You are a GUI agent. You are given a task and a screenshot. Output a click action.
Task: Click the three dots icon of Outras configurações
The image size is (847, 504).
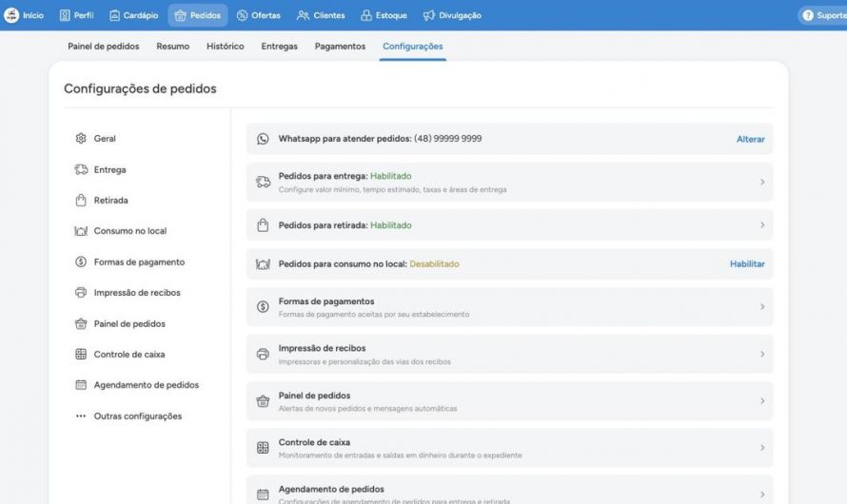coord(81,417)
